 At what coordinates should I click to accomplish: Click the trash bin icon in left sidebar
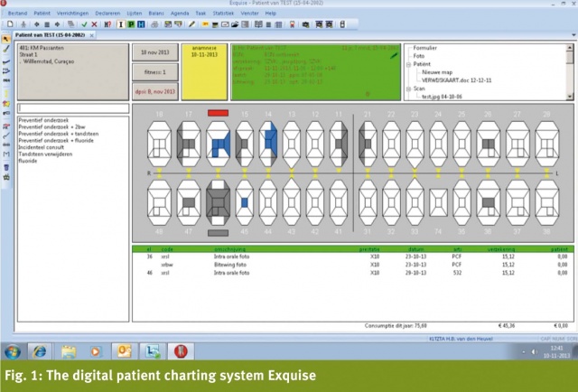point(6,168)
